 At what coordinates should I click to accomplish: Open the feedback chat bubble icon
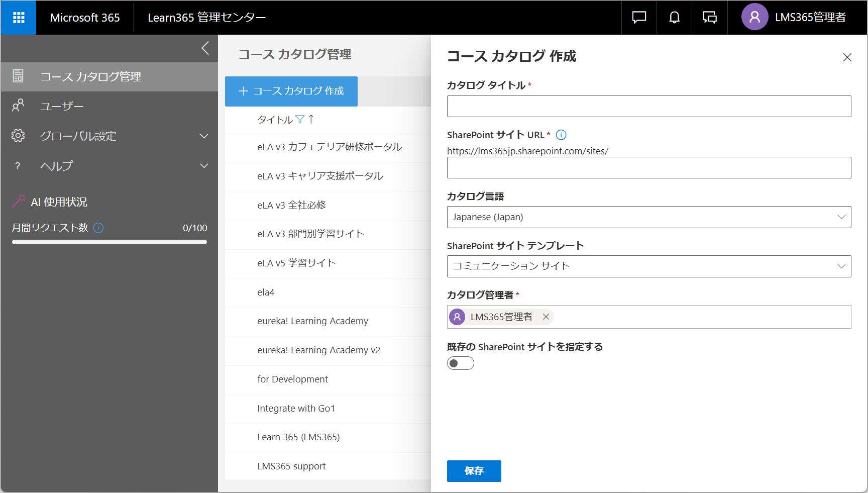pos(639,18)
